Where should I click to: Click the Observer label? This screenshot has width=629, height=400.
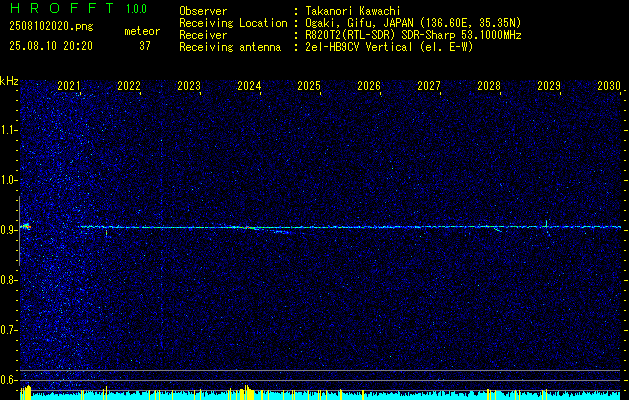tap(203, 11)
